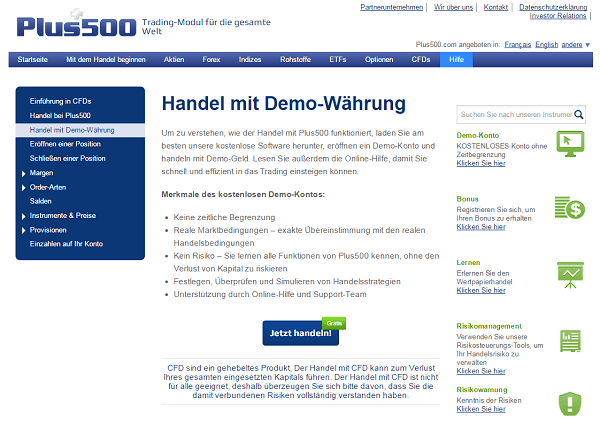Click 'andere' languages link
600x421 pixels.
point(572,45)
